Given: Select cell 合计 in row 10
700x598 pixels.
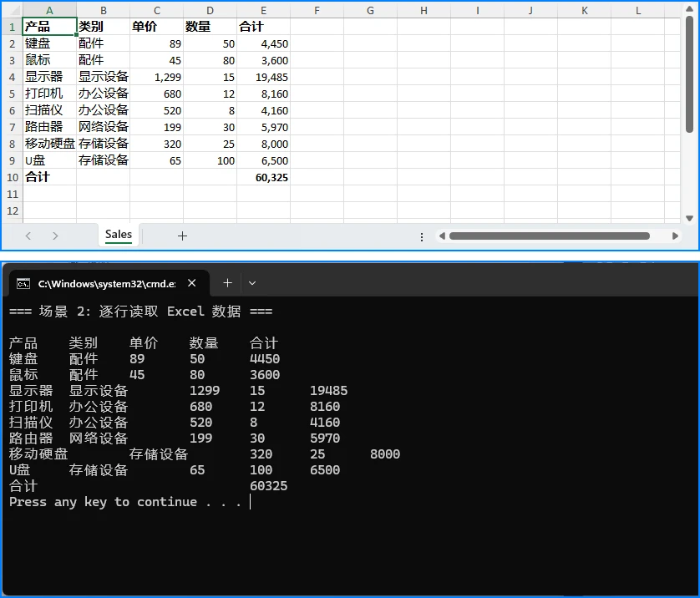Looking at the screenshot, I should click(49, 177).
